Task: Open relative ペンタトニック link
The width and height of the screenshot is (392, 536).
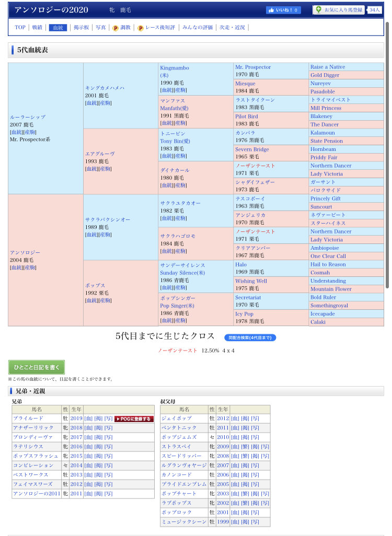Action: coord(179,428)
